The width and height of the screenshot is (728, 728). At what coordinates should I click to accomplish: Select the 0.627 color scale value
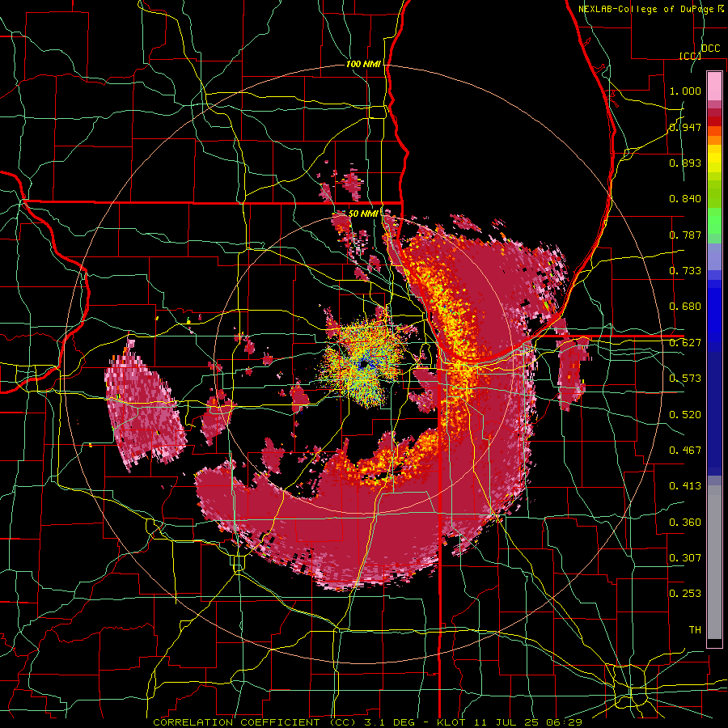685,343
